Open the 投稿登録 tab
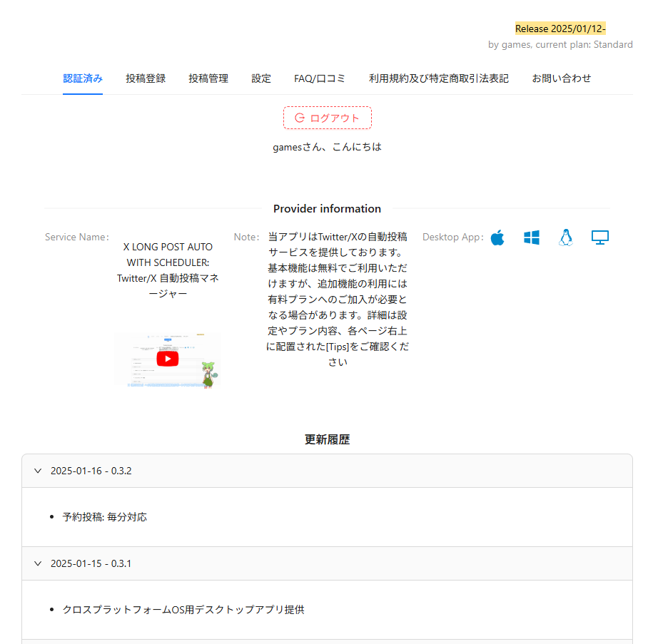653x644 pixels. pyautogui.click(x=145, y=78)
